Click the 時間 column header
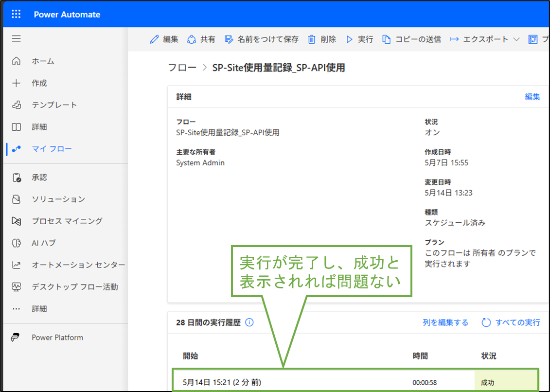 [x=420, y=356]
